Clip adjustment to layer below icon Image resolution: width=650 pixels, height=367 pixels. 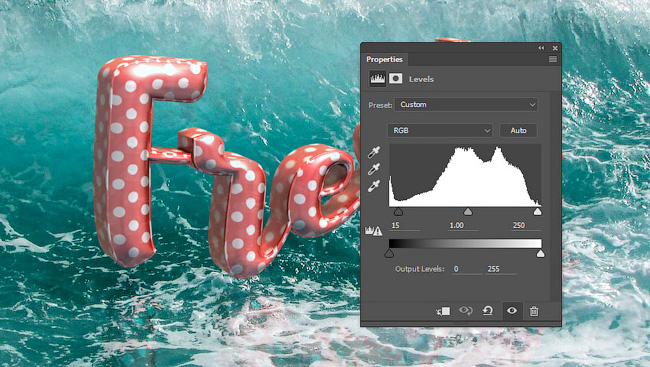coord(443,311)
